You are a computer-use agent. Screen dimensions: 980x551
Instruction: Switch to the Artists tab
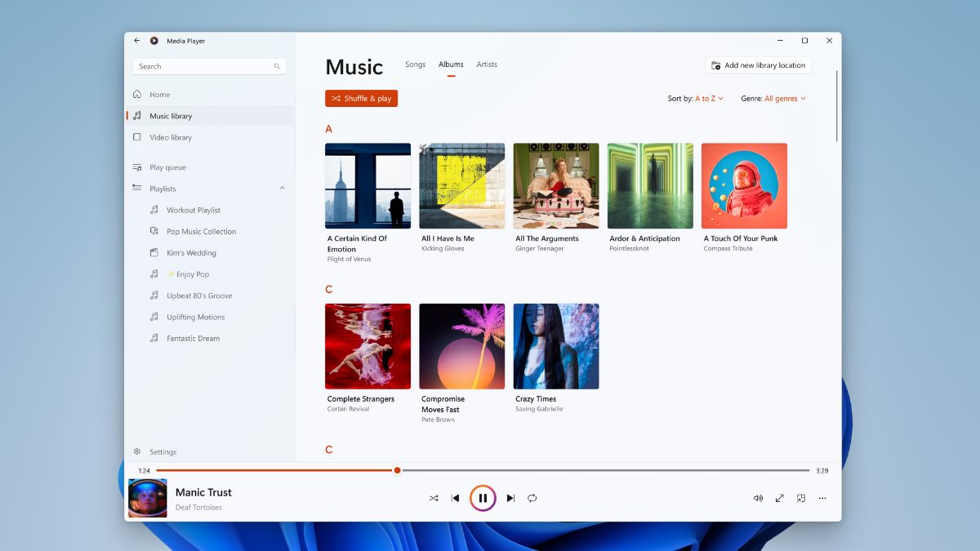coord(487,64)
